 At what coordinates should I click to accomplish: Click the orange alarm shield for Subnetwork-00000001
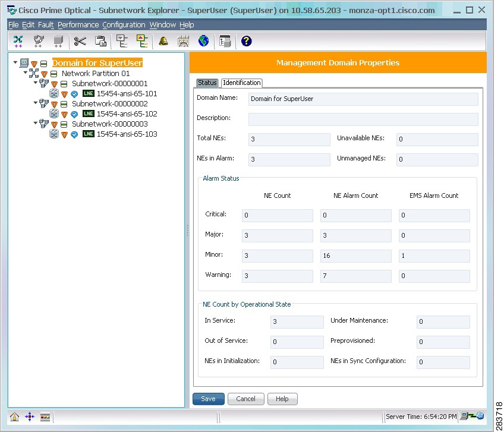click(54, 84)
